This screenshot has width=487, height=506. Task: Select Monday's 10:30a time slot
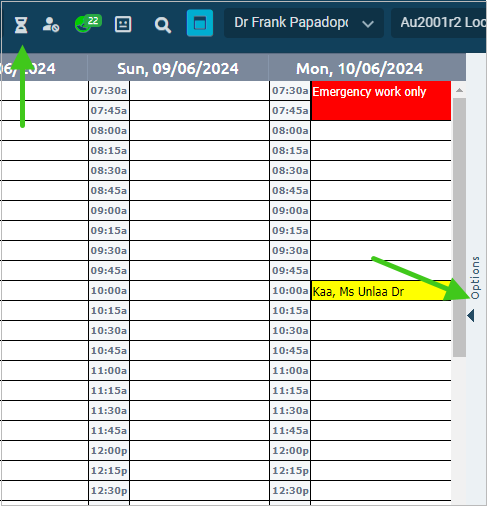click(381, 331)
